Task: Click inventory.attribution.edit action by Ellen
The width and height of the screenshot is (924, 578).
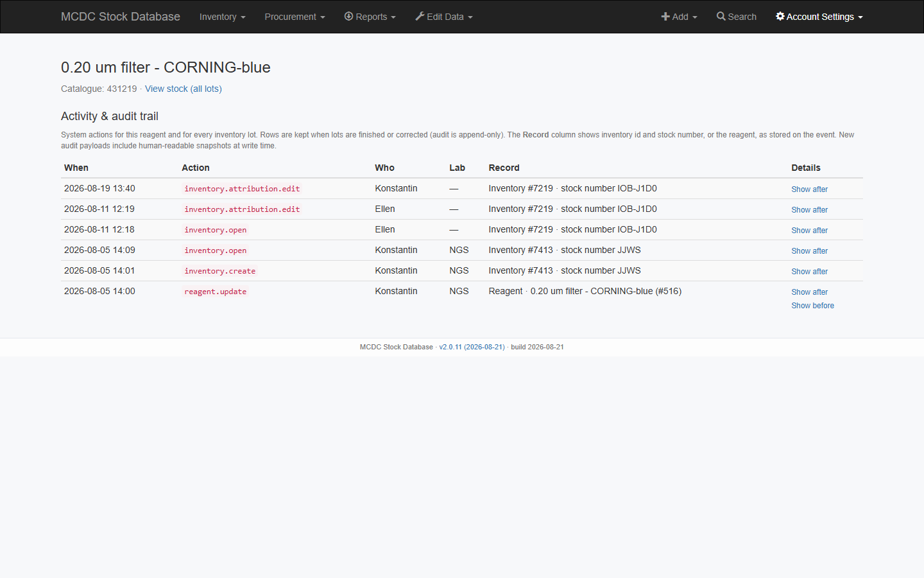Action: tap(242, 209)
